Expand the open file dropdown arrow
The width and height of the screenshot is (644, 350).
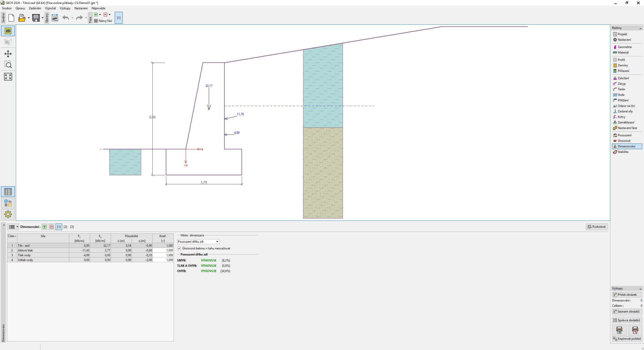click(29, 18)
